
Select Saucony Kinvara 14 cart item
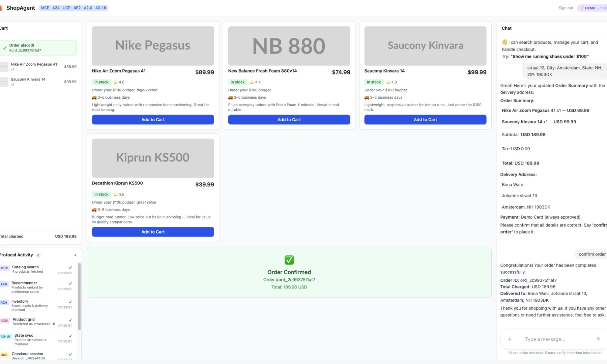tap(38, 82)
